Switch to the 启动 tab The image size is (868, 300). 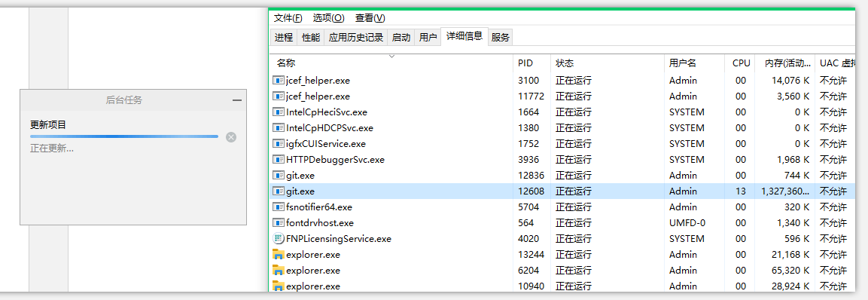point(400,38)
